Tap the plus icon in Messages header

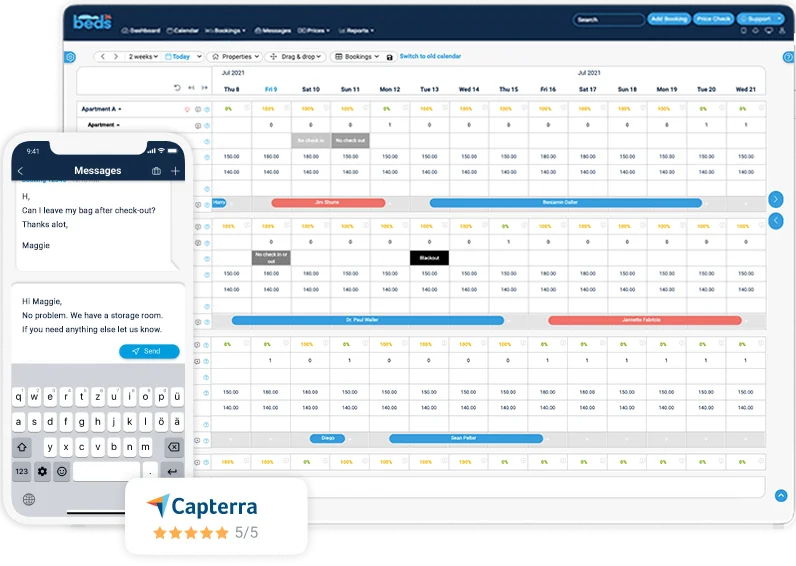[175, 171]
